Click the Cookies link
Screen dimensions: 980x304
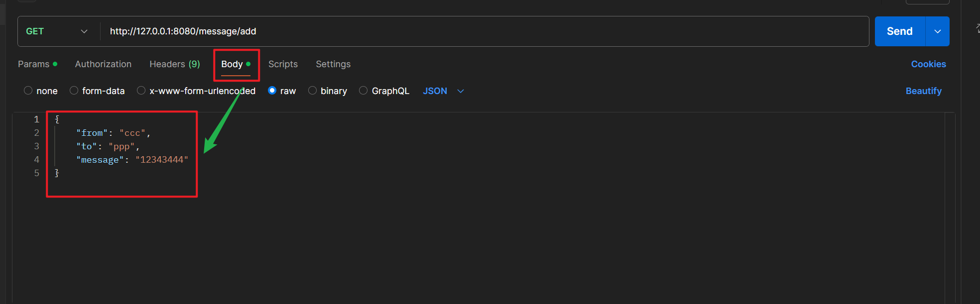(928, 64)
